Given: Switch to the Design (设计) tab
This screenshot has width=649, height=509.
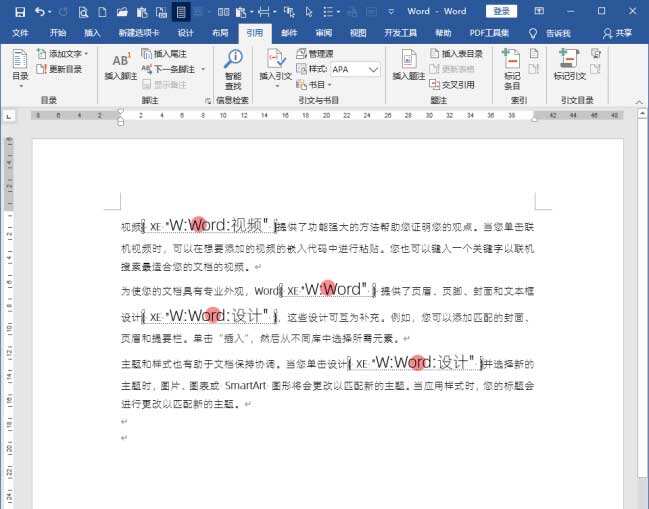Looking at the screenshot, I should [x=185, y=33].
